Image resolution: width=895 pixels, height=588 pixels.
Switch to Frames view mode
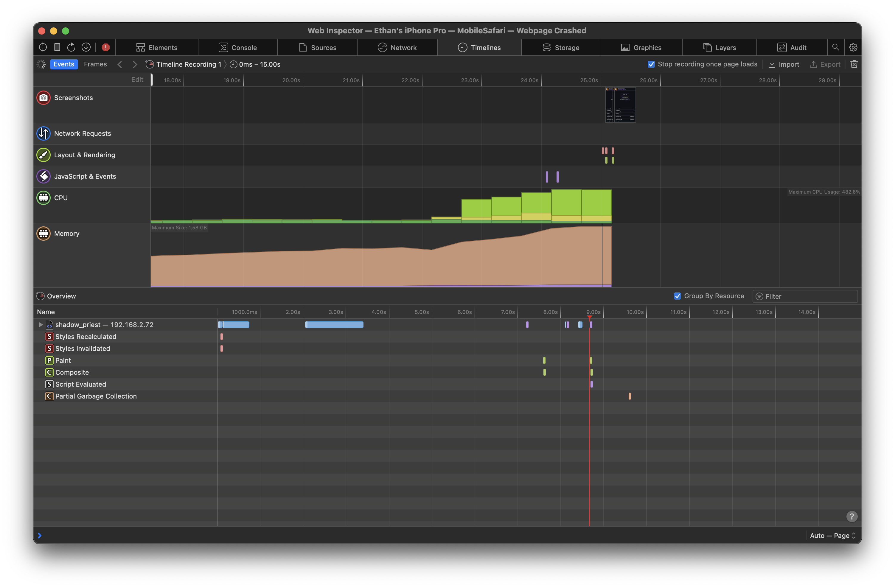[x=95, y=64]
